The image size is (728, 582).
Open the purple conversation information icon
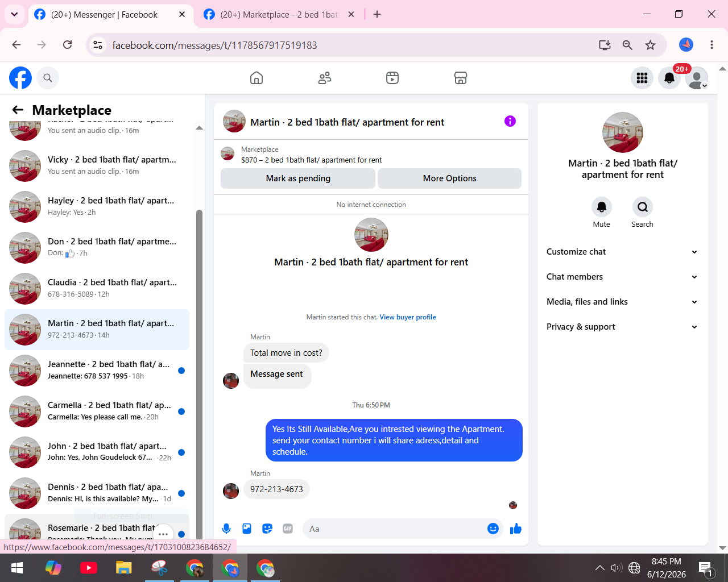(510, 121)
